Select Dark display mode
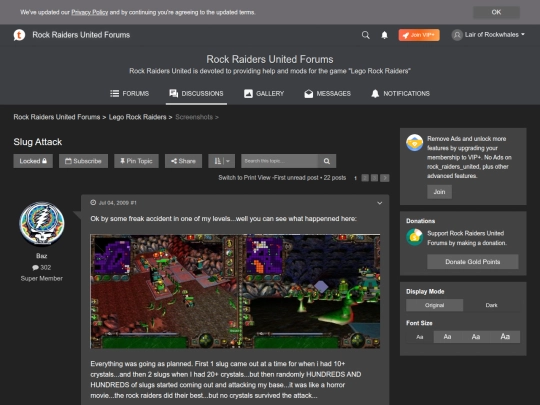 (x=491, y=305)
